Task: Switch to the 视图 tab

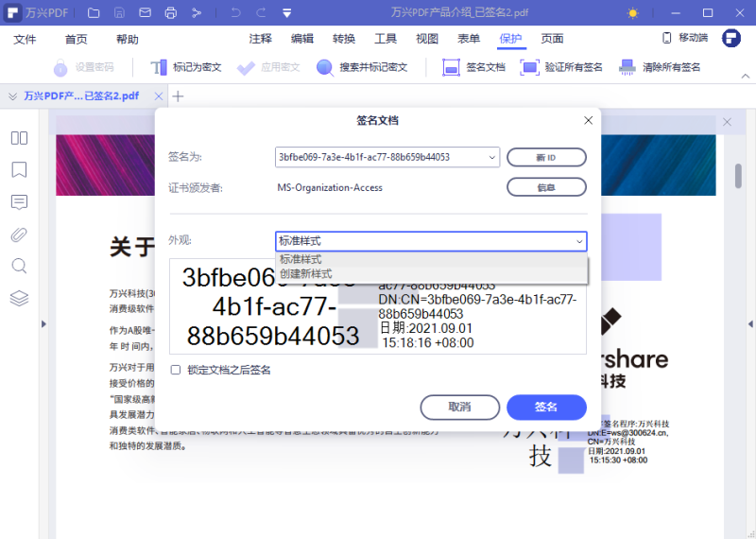Action: point(427,39)
